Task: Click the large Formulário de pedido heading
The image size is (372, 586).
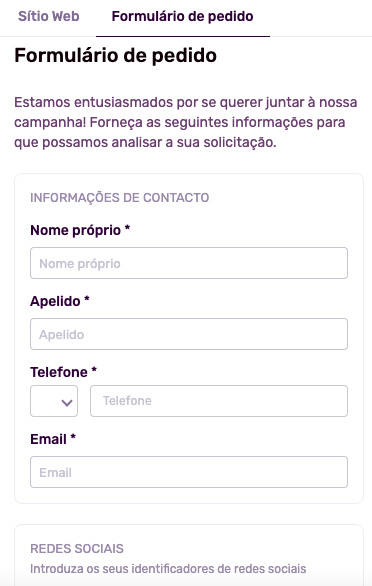Action: coord(116,55)
